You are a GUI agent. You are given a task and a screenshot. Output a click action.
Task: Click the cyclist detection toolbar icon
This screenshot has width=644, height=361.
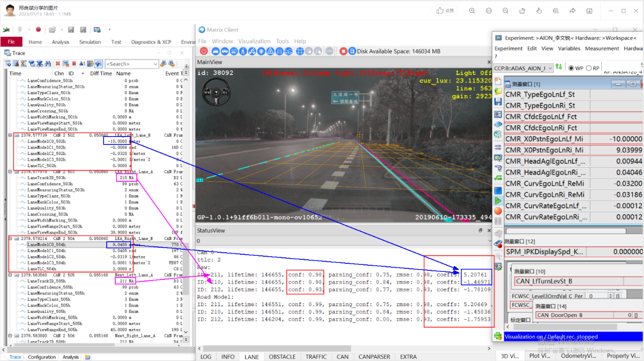252,51
